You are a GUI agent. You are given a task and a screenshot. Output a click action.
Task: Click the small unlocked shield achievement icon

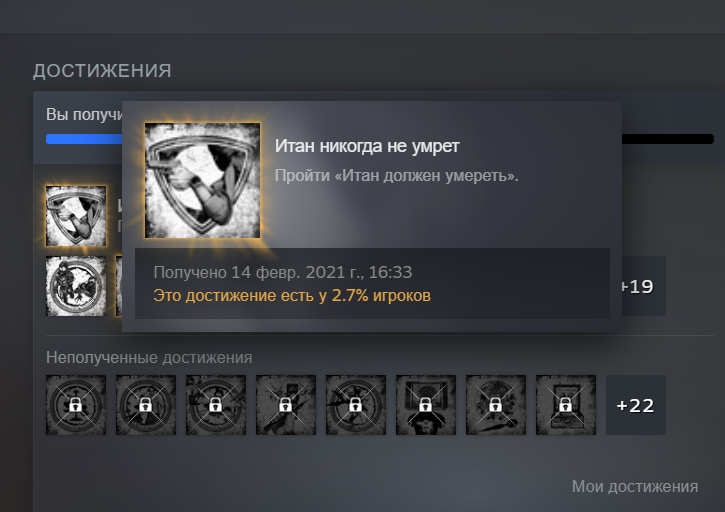(x=76, y=216)
